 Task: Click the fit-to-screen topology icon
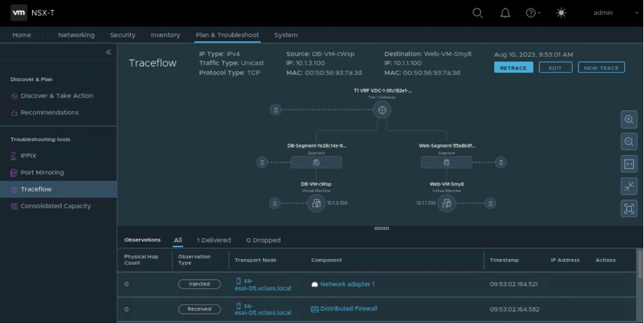(x=628, y=208)
